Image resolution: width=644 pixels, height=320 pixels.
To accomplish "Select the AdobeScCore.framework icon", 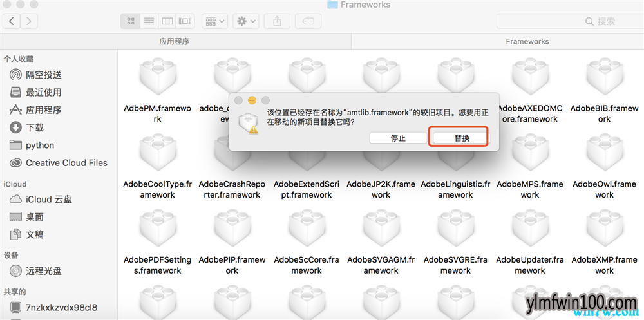I will (x=307, y=229).
